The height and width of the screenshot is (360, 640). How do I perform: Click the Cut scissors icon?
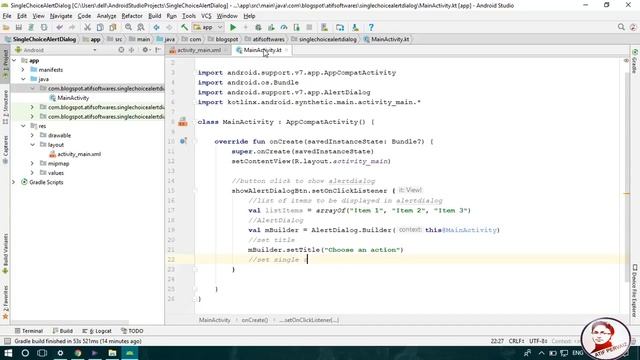(87, 27)
